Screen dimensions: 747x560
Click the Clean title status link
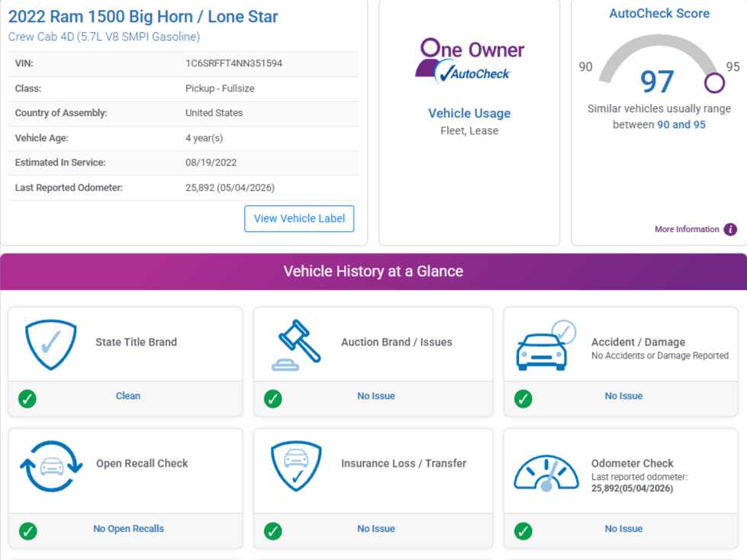coord(128,396)
